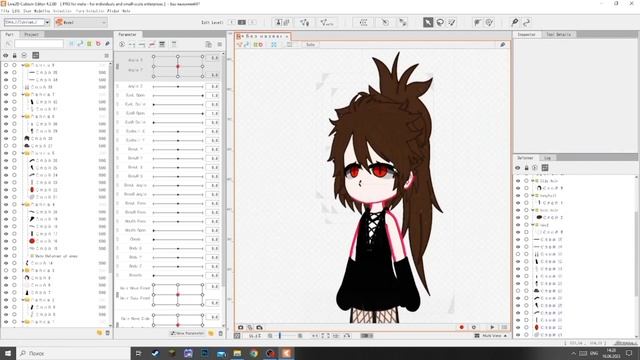640x360 pixels.
Task: Collapse the folder above layer 26 in Part palette
Action: pos(23,153)
